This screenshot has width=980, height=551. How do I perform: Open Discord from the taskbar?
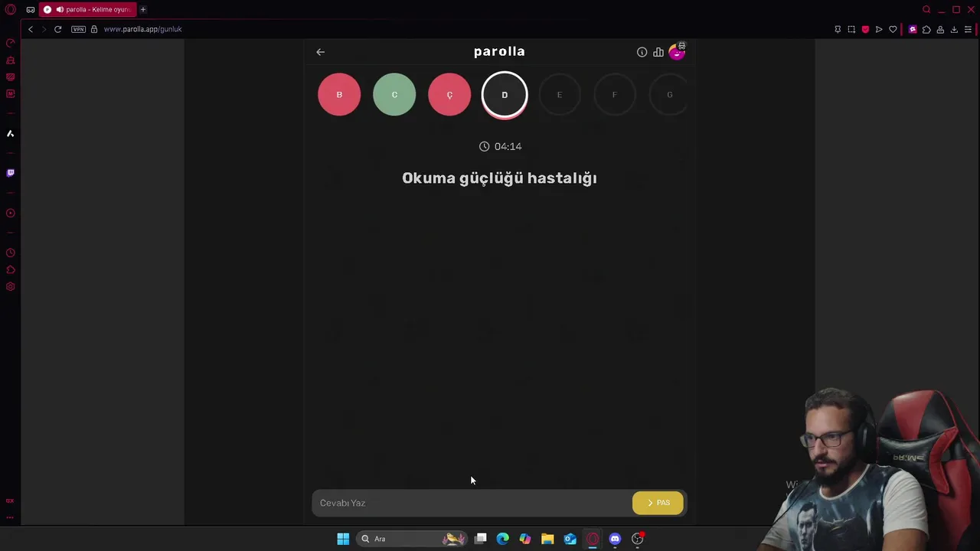pos(615,539)
